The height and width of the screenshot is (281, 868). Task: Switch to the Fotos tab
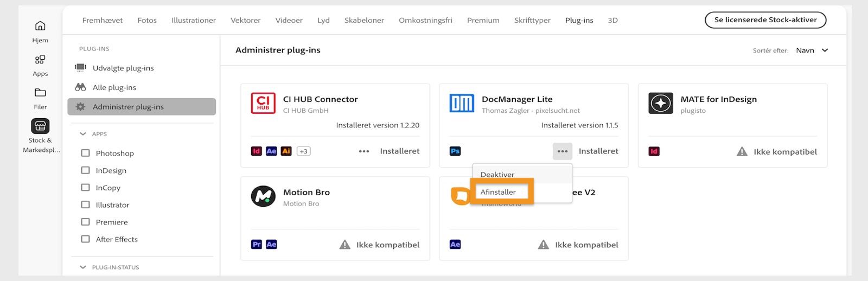[x=147, y=20]
